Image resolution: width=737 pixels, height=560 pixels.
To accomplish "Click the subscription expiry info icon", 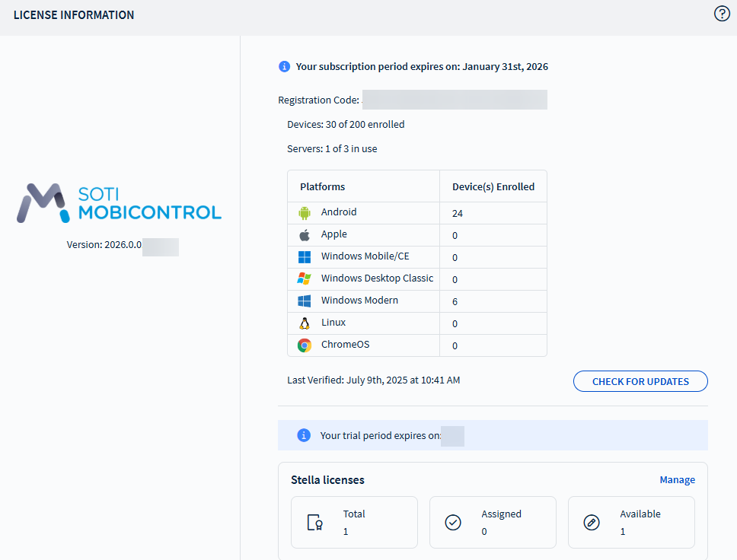I will 285,67.
